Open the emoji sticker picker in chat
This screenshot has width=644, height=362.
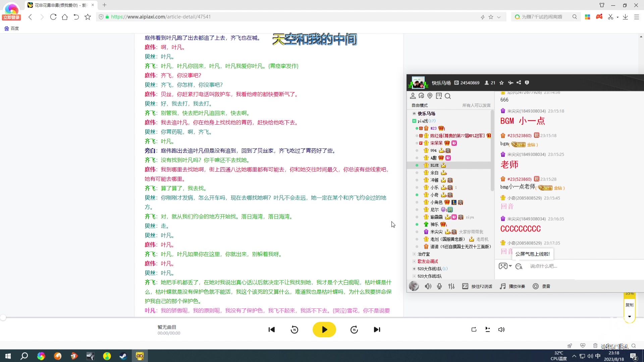pyautogui.click(x=519, y=266)
